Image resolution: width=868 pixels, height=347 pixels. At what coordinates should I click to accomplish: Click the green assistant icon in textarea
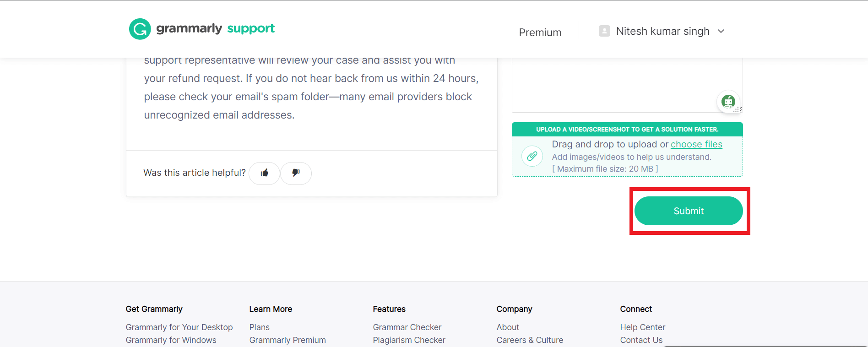728,101
